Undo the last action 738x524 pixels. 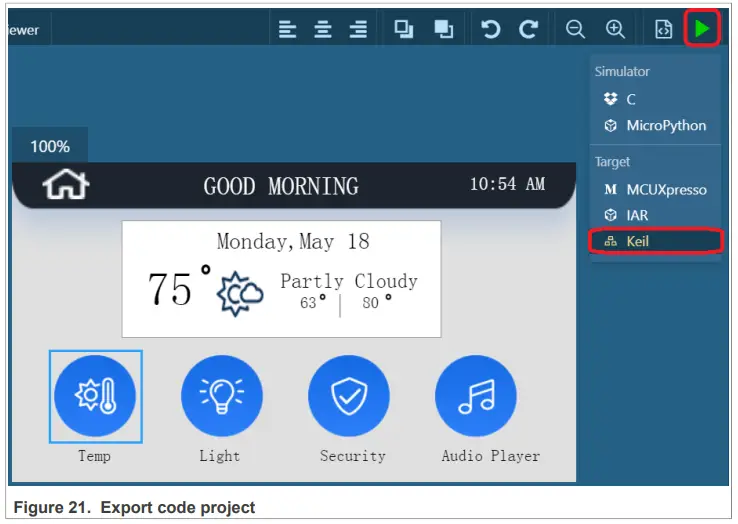point(490,29)
